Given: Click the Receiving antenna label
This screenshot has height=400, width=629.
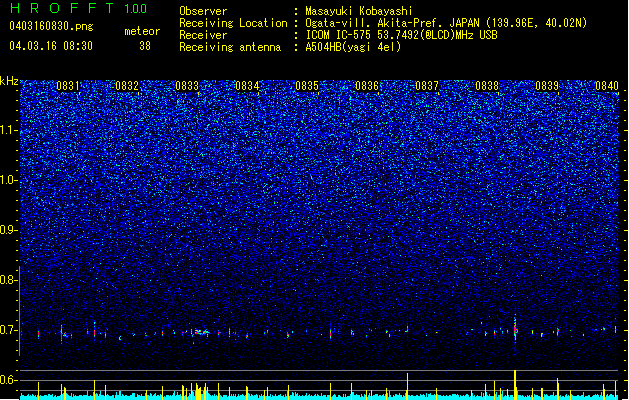Looking at the screenshot, I should [230, 47].
